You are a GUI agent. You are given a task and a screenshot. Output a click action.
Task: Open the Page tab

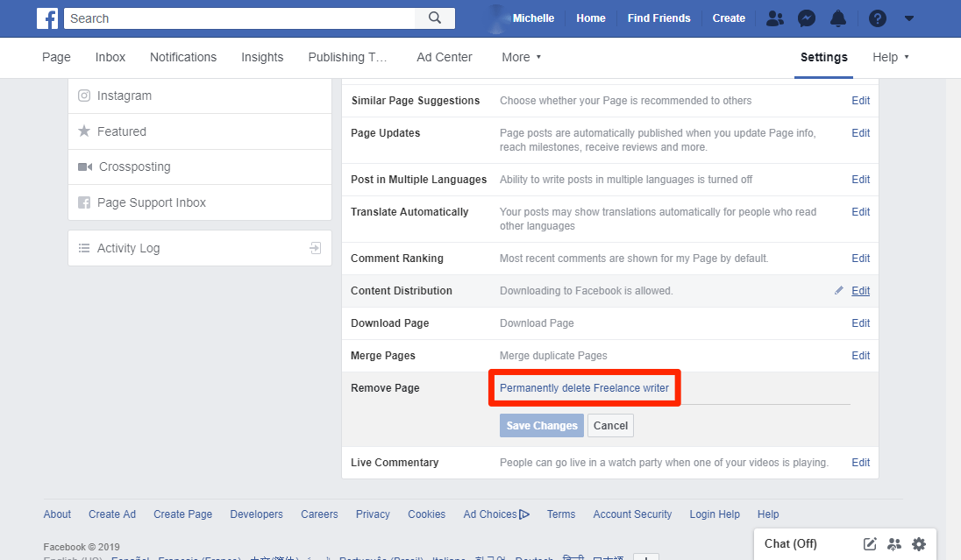click(56, 57)
